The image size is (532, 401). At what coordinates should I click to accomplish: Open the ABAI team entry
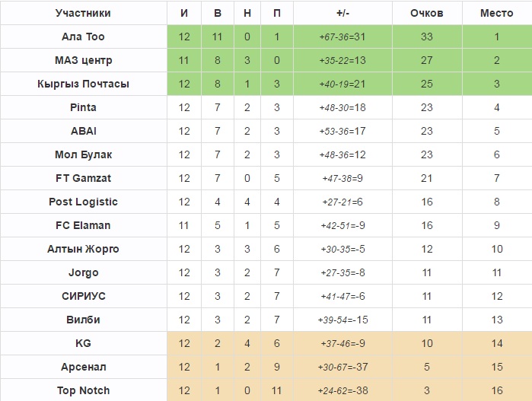pyautogui.click(x=83, y=131)
